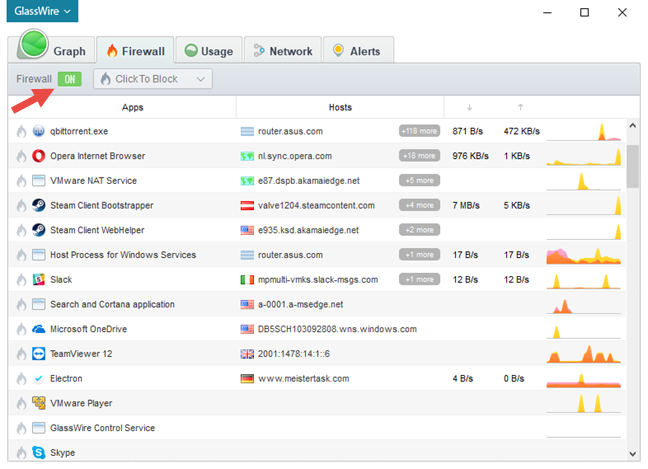
Task: Block VMware NAT Service via flame icon
Action: coord(21,181)
